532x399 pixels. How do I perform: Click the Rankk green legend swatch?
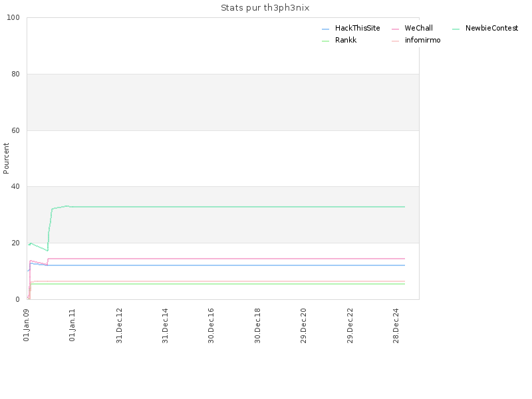point(325,41)
